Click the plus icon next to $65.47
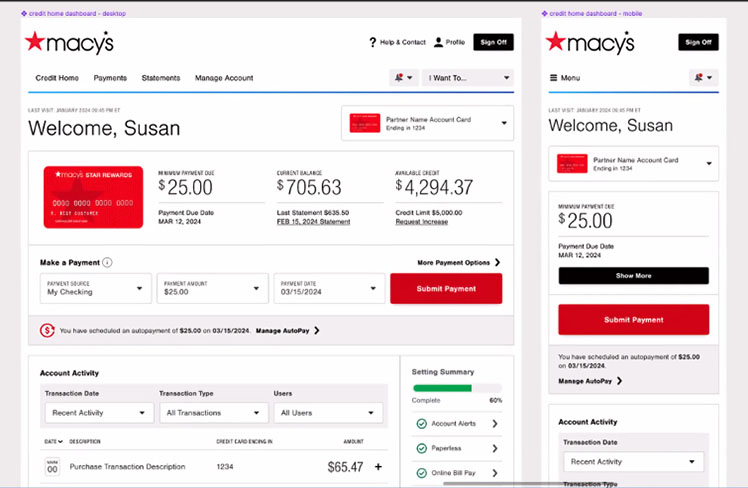 (378, 466)
